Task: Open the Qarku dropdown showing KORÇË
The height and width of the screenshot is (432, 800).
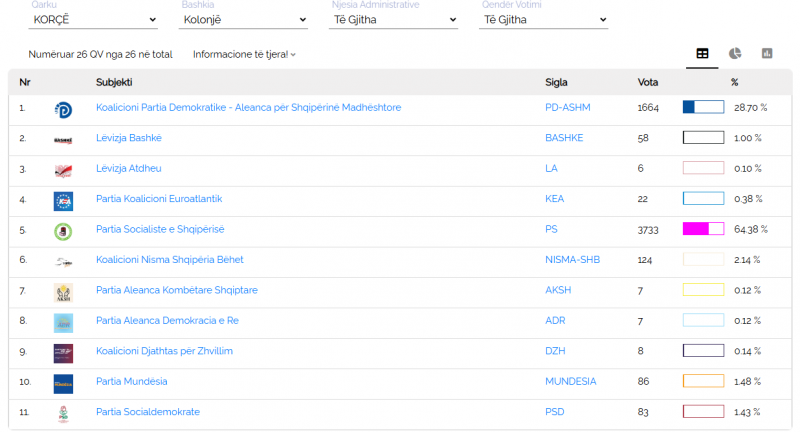Action: pos(93,20)
